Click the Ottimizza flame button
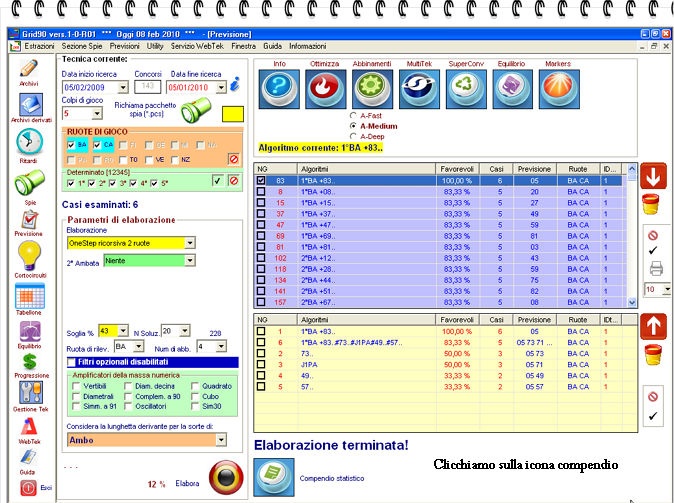Image resolution: width=674 pixels, height=503 pixels. 325,89
